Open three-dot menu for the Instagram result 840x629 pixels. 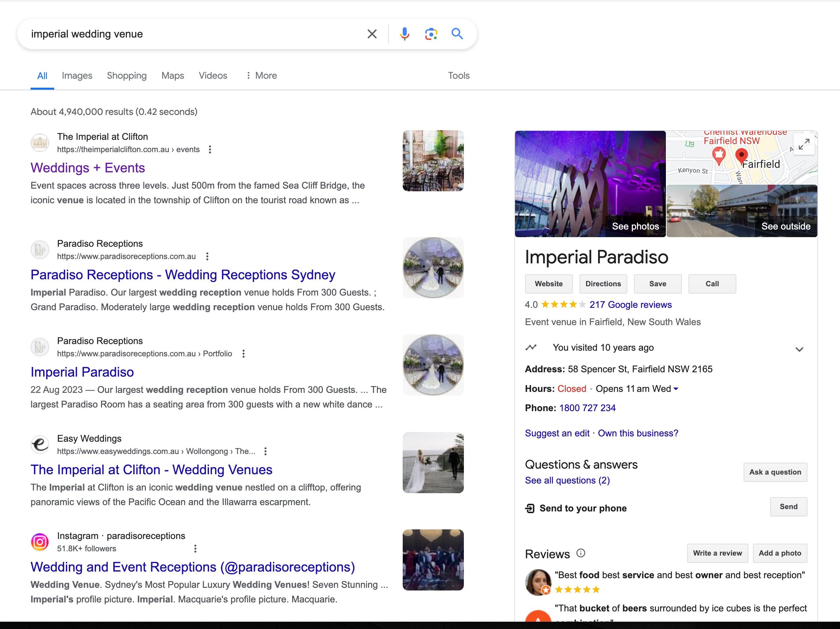[x=195, y=549]
